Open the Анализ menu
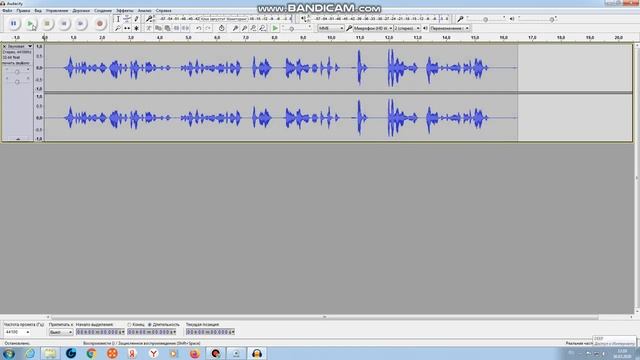Image resolution: width=640 pixels, height=360 pixels. (x=144, y=11)
